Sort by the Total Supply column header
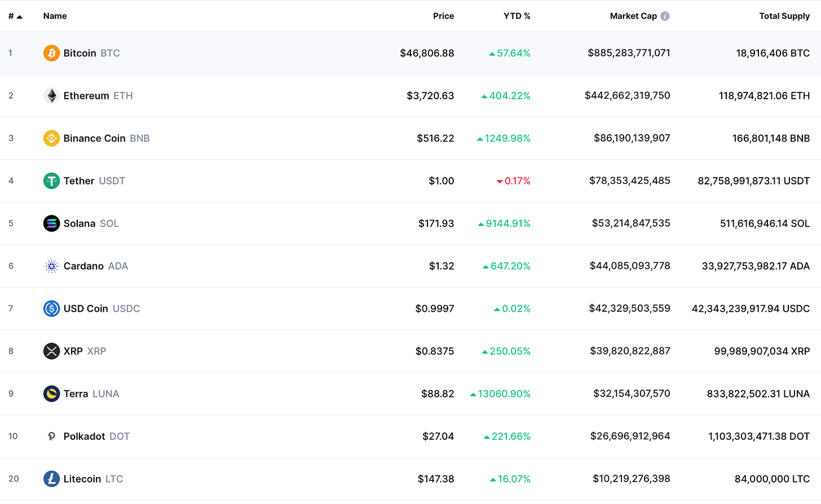The width and height of the screenshot is (821, 504). point(784,16)
